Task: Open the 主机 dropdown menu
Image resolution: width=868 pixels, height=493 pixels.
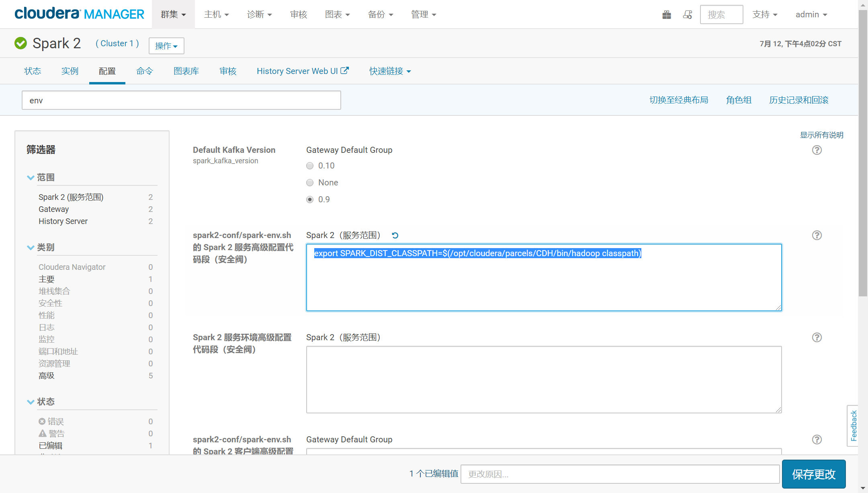Action: [216, 14]
